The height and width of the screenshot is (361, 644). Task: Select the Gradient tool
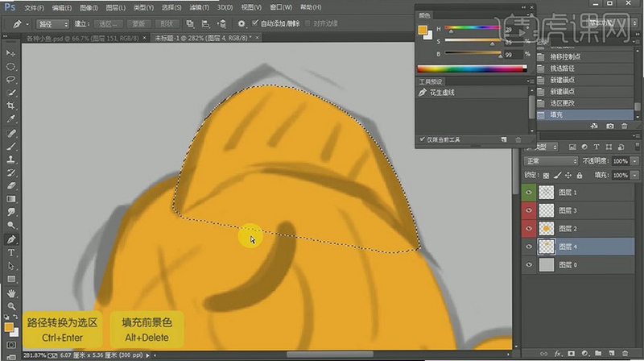[x=10, y=199]
